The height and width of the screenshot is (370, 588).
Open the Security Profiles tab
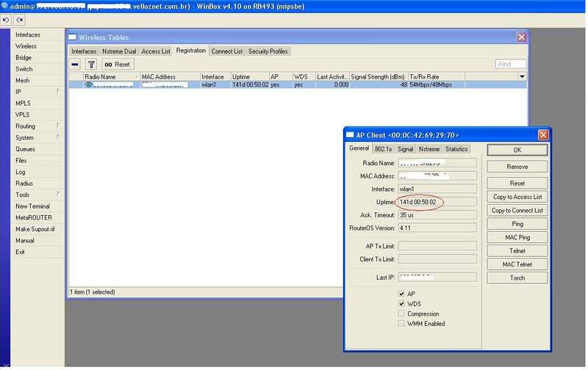pos(268,51)
